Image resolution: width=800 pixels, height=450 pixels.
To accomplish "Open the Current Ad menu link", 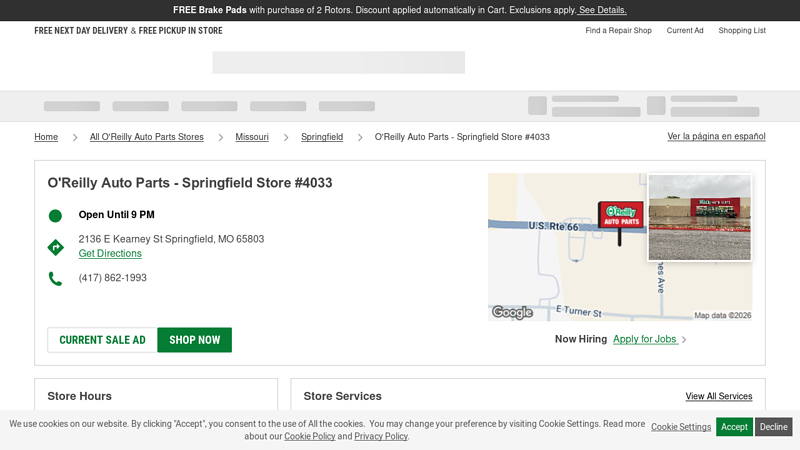I will pos(685,31).
